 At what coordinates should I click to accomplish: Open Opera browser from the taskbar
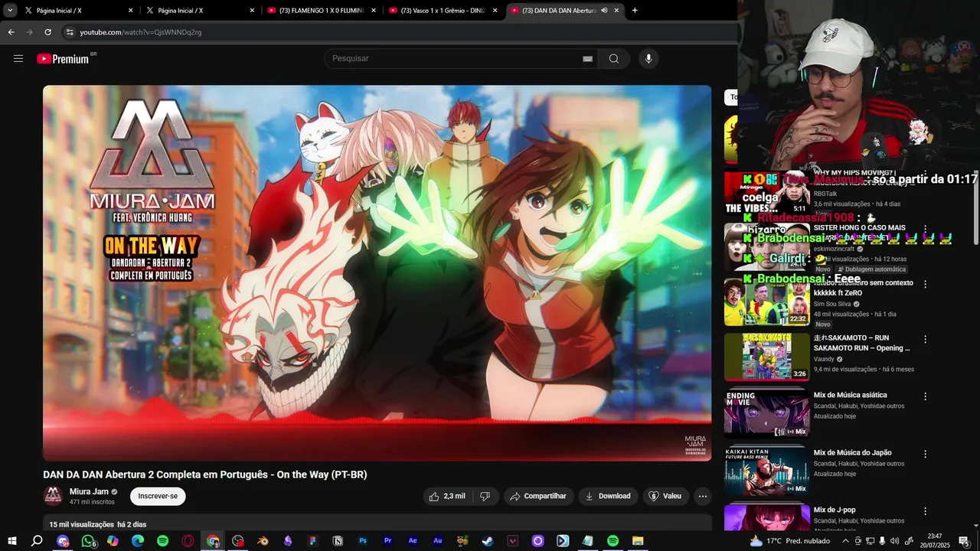[x=188, y=541]
